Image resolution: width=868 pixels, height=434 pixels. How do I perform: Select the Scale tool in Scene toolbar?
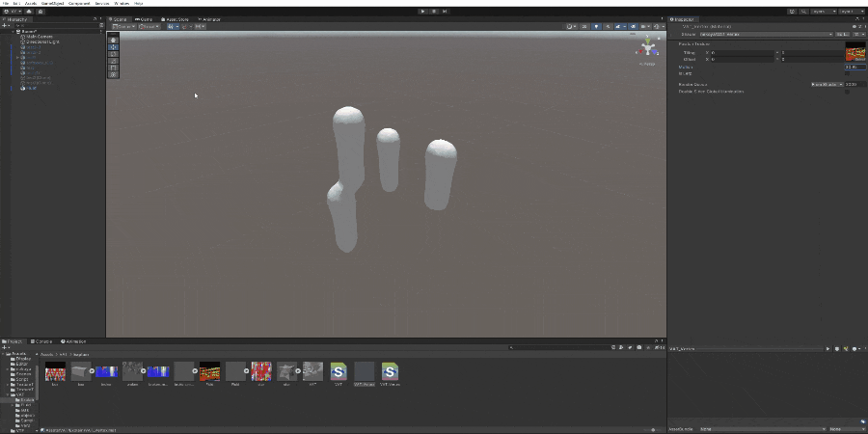pyautogui.click(x=113, y=61)
